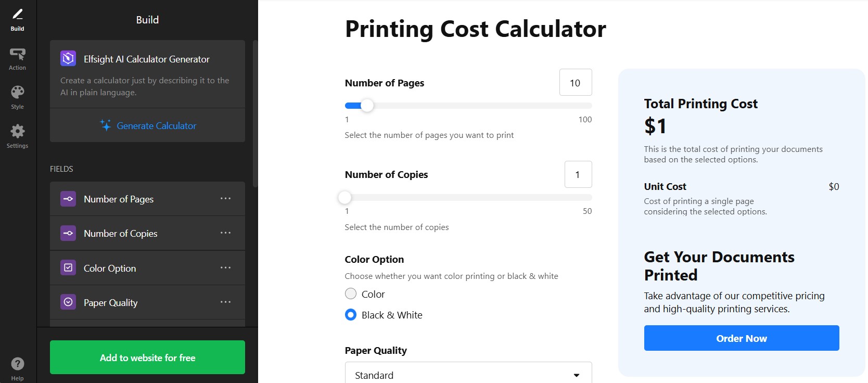Viewport: 868px width, 383px height.
Task: Open options menu for Number of Pages field
Action: pyautogui.click(x=225, y=199)
